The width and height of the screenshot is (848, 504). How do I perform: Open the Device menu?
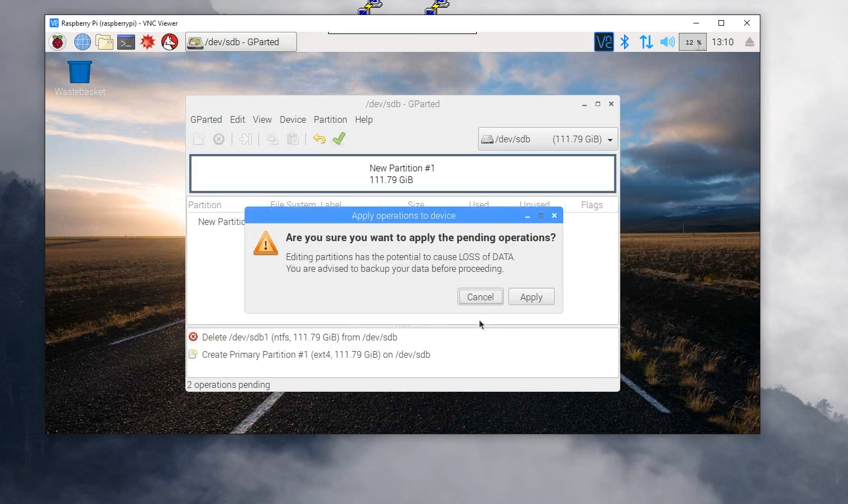pyautogui.click(x=293, y=119)
